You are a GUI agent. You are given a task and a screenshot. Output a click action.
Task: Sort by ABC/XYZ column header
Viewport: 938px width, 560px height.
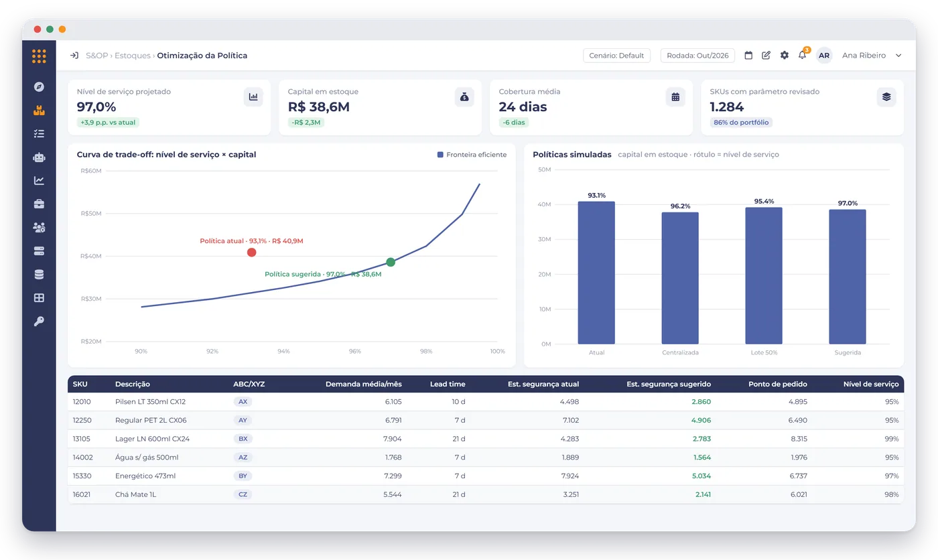pos(249,384)
